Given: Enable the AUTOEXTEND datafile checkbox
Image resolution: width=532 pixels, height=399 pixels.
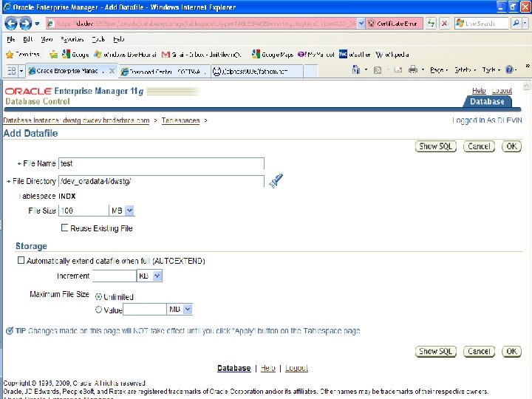Looking at the screenshot, I should (x=21, y=260).
